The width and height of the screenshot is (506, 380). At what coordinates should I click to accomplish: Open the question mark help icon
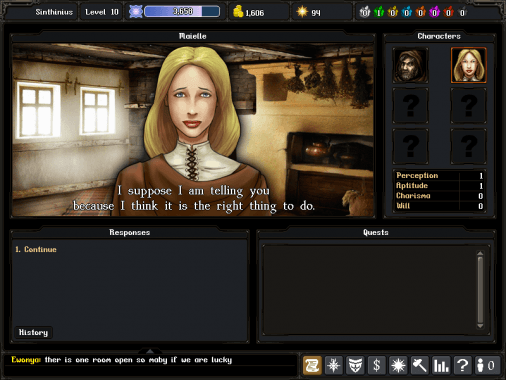point(462,365)
